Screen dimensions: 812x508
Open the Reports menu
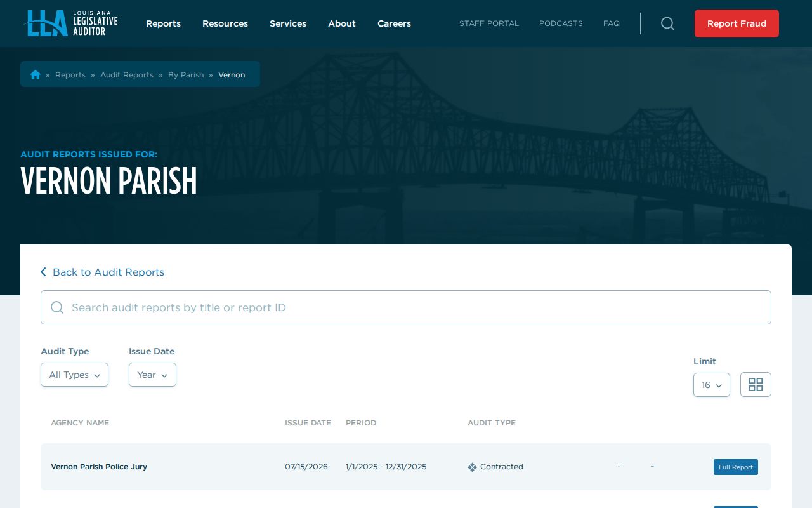pyautogui.click(x=163, y=23)
